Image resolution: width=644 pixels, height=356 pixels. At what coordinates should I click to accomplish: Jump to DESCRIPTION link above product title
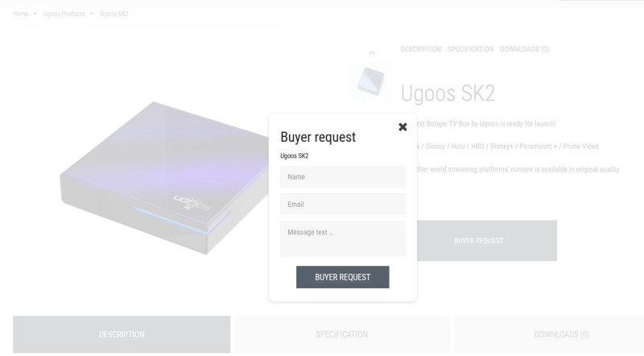coord(420,49)
